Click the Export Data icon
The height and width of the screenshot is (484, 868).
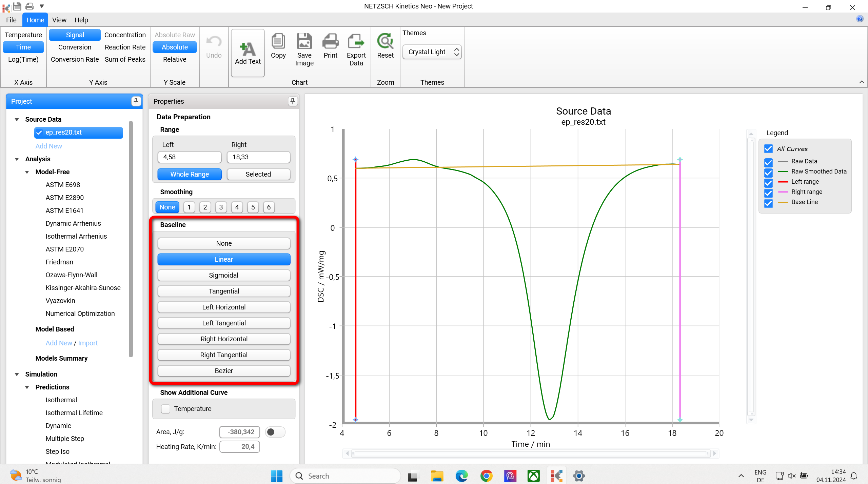(356, 41)
